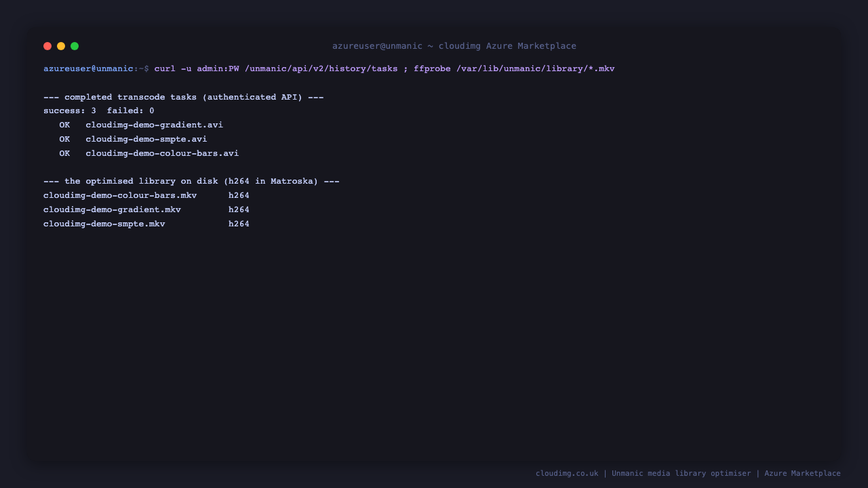
Task: Click the 'success: 3' status text
Action: pos(70,110)
